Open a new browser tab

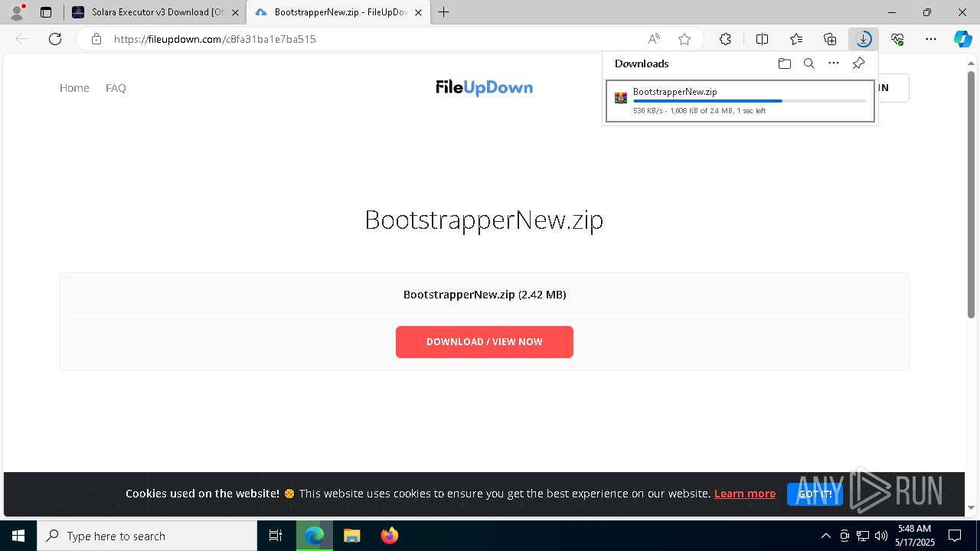[x=444, y=12]
